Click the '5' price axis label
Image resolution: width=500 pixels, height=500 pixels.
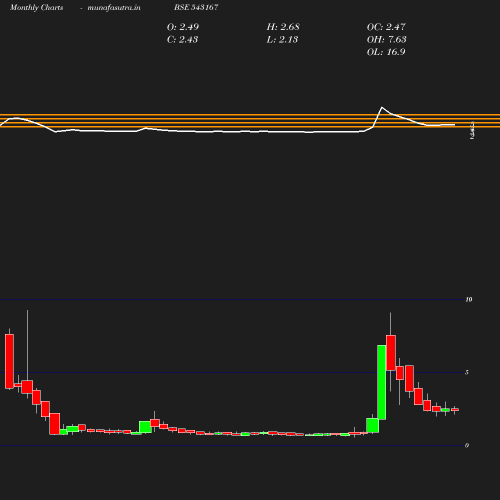[x=467, y=372]
